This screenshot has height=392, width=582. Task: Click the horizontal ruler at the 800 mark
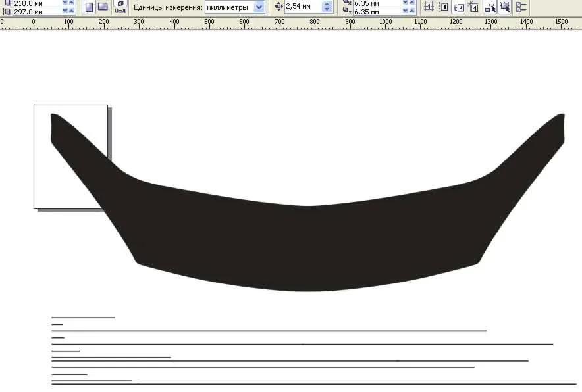tap(315, 22)
